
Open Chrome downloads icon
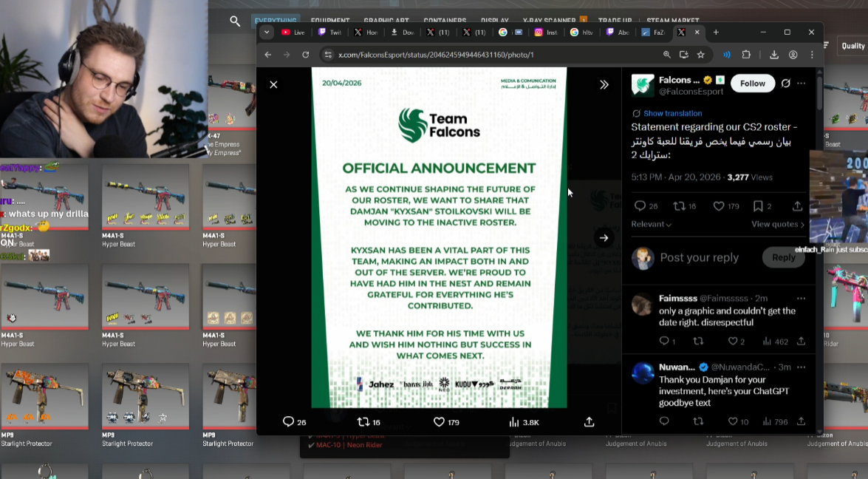click(x=774, y=55)
